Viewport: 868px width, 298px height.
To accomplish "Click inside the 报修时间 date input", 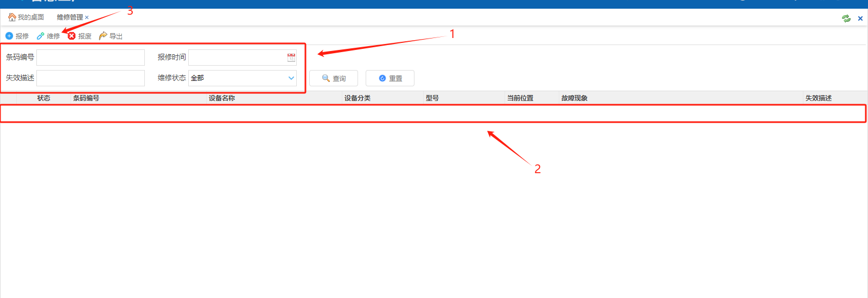I will (x=237, y=58).
